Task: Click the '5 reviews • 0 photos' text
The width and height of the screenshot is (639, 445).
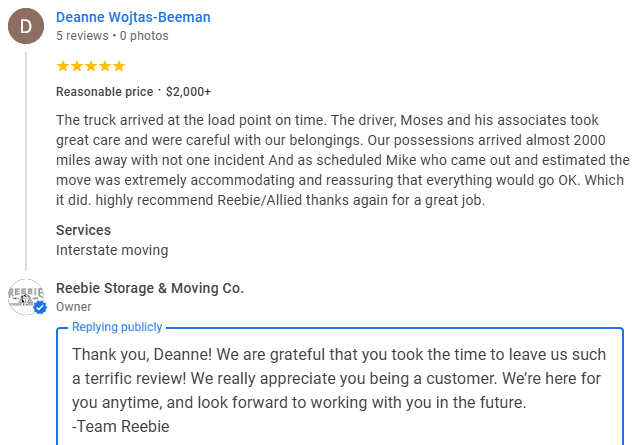Action: [x=112, y=36]
